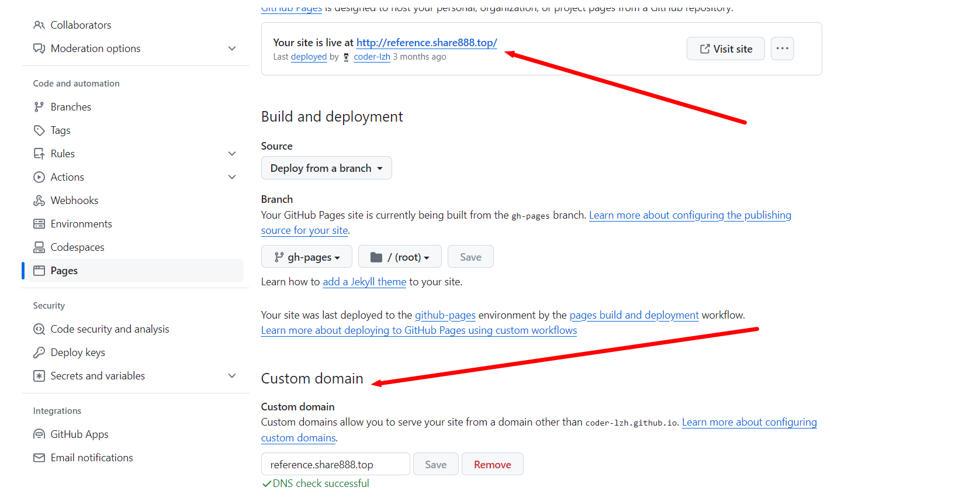This screenshot has height=501, width=980.
Task: Click the Collaborators people icon
Action: (x=39, y=25)
